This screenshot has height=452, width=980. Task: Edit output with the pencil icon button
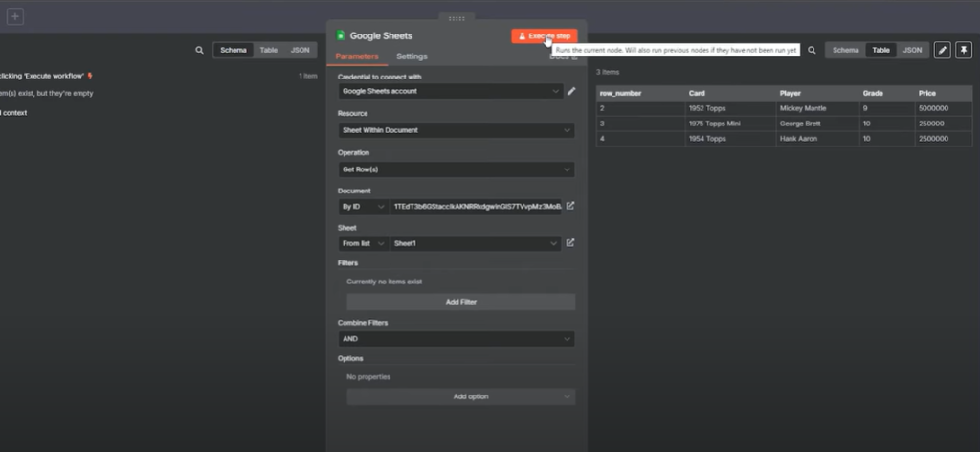coord(943,50)
